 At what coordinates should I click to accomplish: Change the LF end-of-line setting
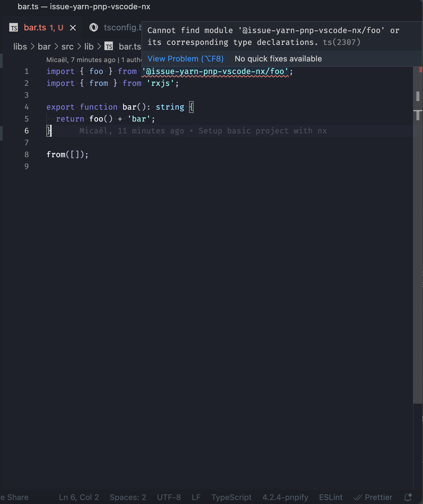click(196, 497)
